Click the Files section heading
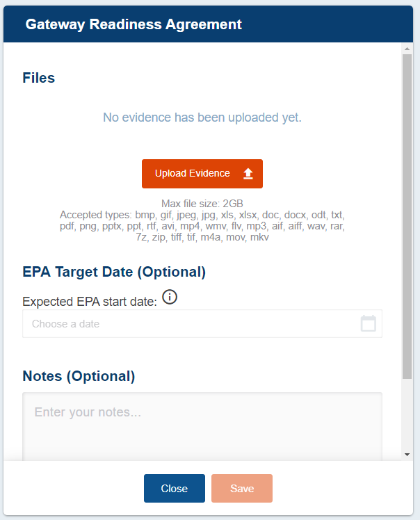The height and width of the screenshot is (520, 420). coord(39,78)
